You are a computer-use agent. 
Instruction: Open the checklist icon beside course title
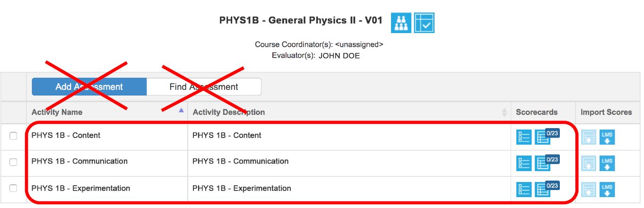[x=424, y=23]
